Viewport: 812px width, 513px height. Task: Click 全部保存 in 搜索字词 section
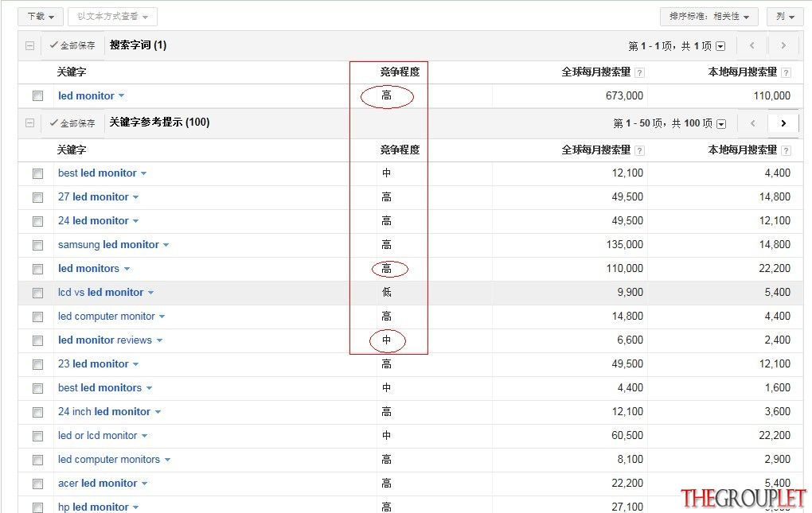click(x=72, y=45)
